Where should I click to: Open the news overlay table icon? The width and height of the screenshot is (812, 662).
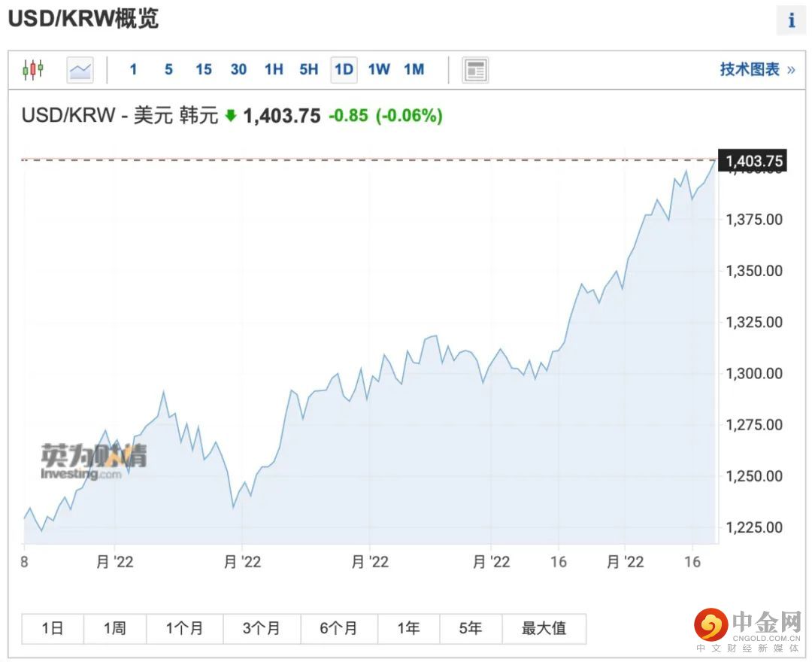(x=475, y=70)
